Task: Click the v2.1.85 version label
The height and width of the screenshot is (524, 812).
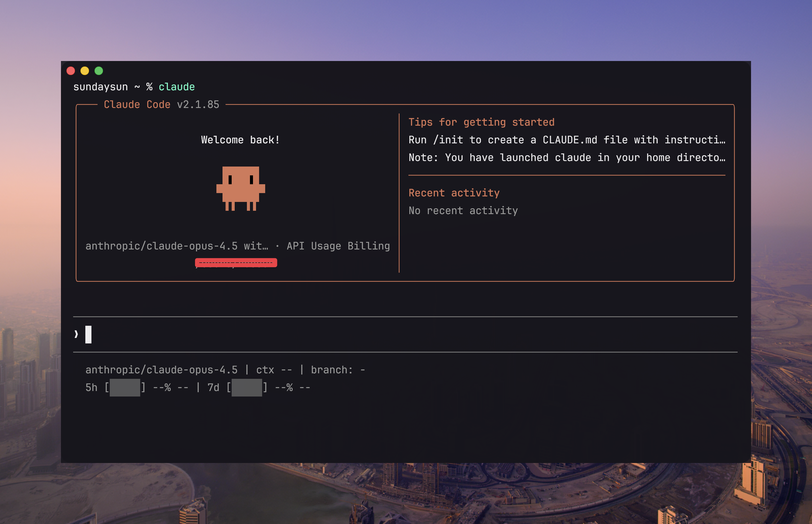Action: (198, 104)
